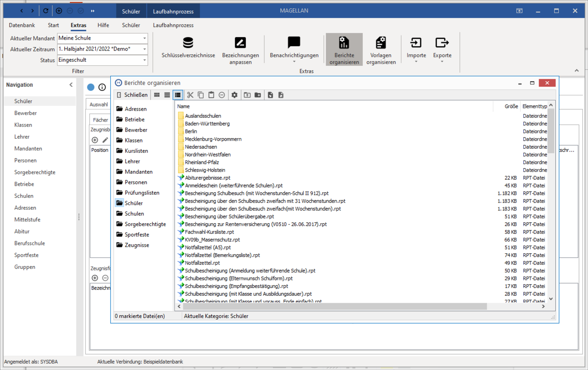Select the Prüfungslisten folder
This screenshot has width=588, height=370.
pyautogui.click(x=138, y=192)
